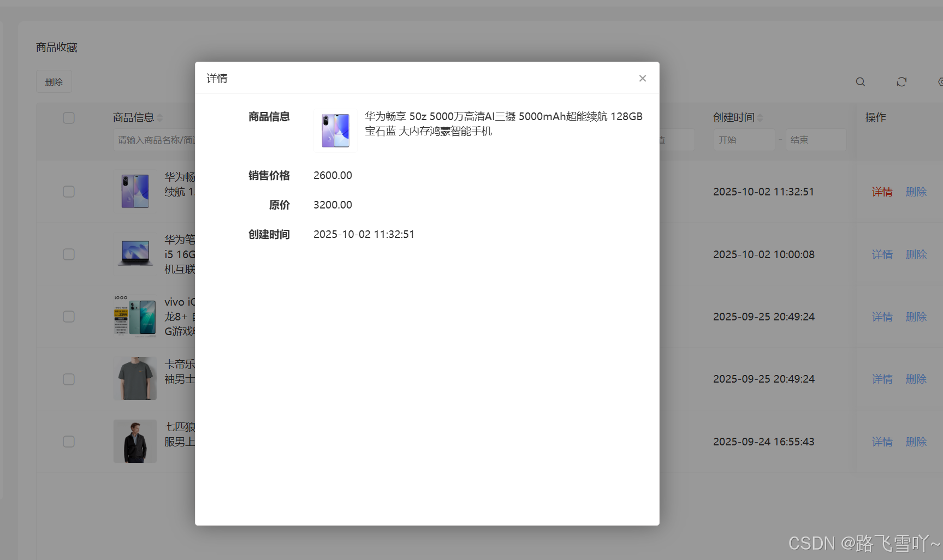
Task: Click 删除 for the 2025-09-24 16:55:43 row
Action: coord(916,442)
